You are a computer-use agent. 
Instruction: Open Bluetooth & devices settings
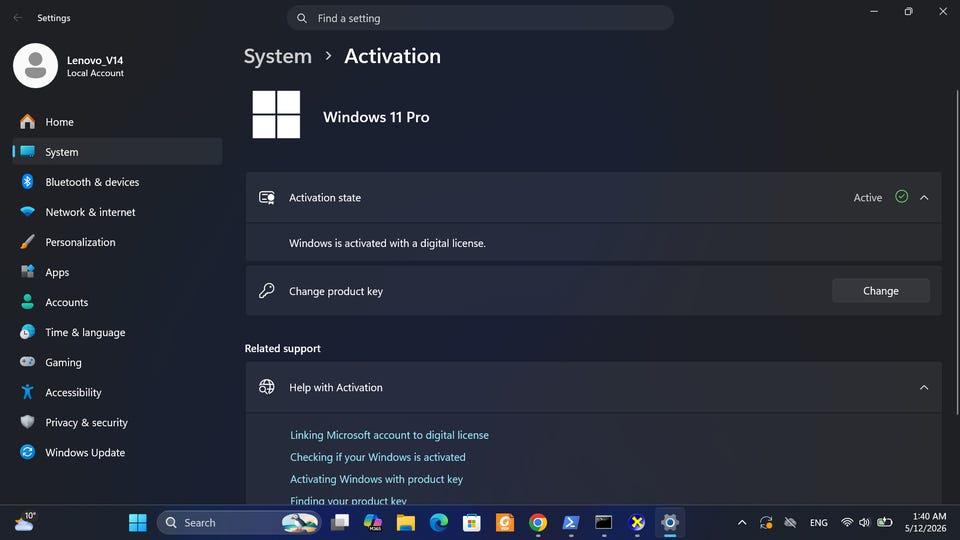[x=117, y=182]
